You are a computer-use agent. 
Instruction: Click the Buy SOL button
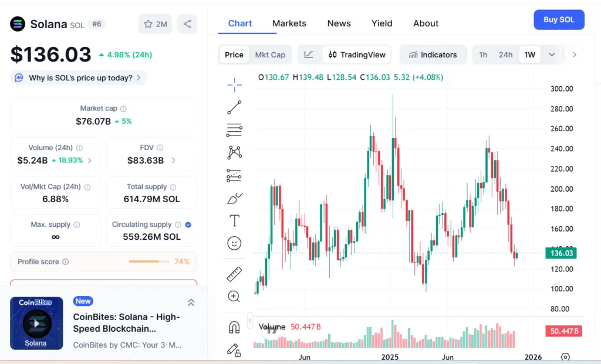coord(558,19)
